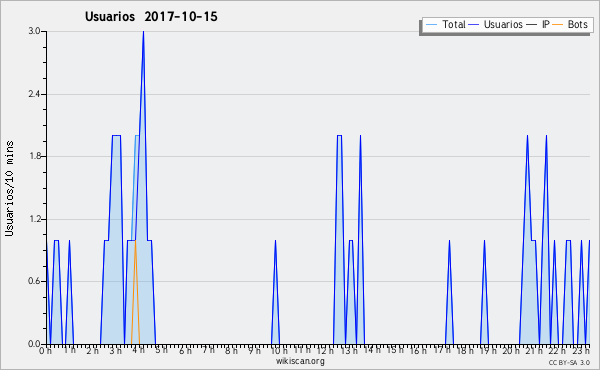Click the '19 h' x-axis label
600x370 pixels.
coord(488,350)
